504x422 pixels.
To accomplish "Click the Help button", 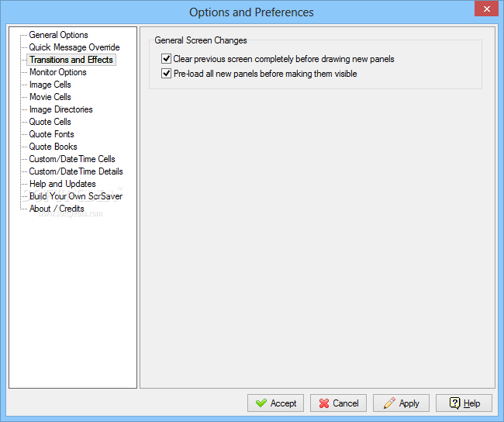I will coord(464,403).
